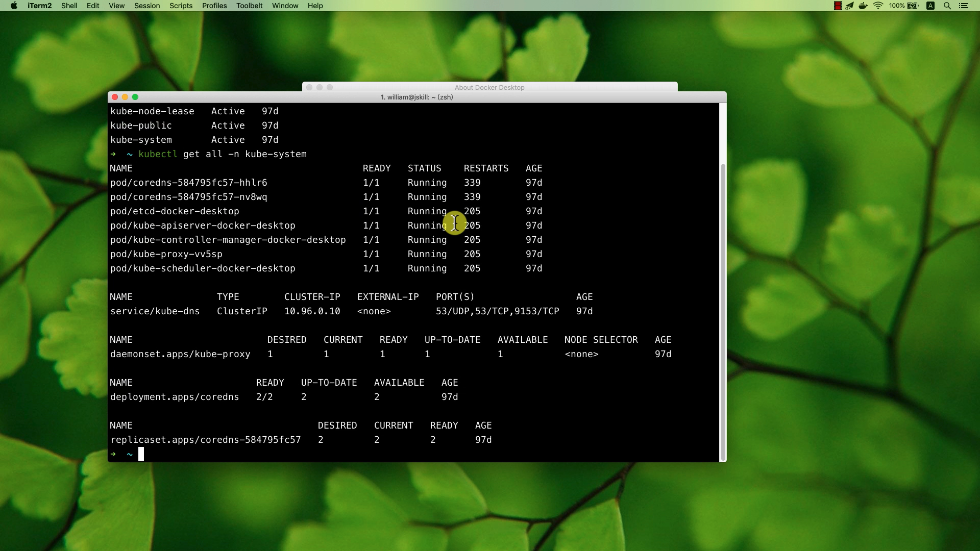Click pod/kube-proxy-vv5sp text
This screenshot has height=551, width=980.
(166, 254)
